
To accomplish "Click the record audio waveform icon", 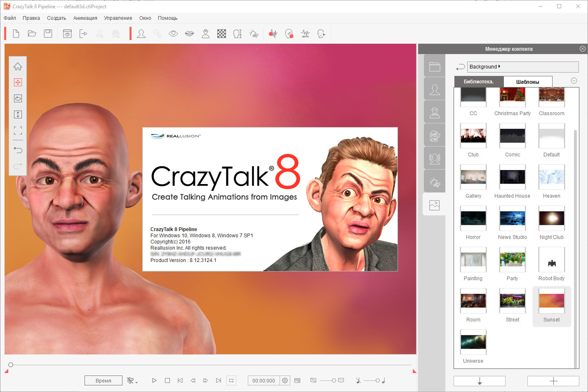I will pos(273,33).
